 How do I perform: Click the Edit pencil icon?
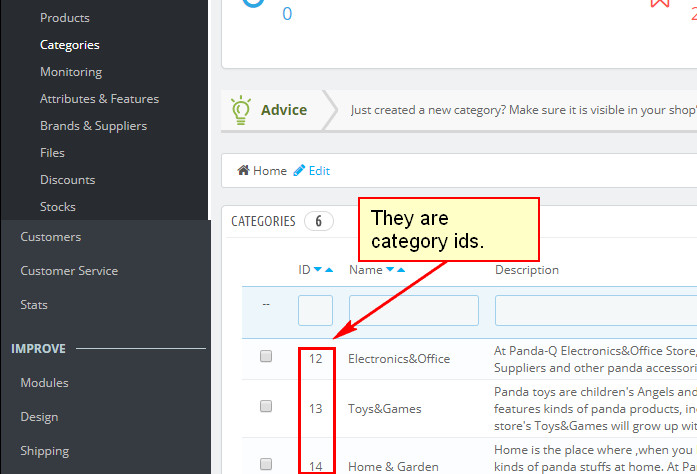(299, 170)
